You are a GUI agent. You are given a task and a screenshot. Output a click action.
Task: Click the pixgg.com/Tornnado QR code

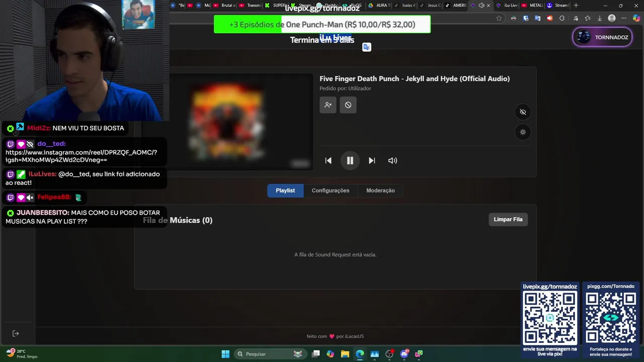[611, 318]
